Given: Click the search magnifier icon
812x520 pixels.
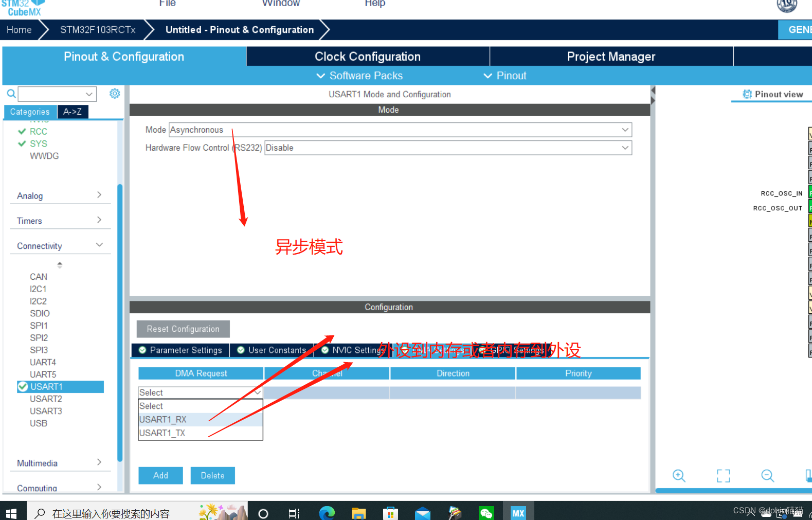Looking at the screenshot, I should (x=11, y=94).
